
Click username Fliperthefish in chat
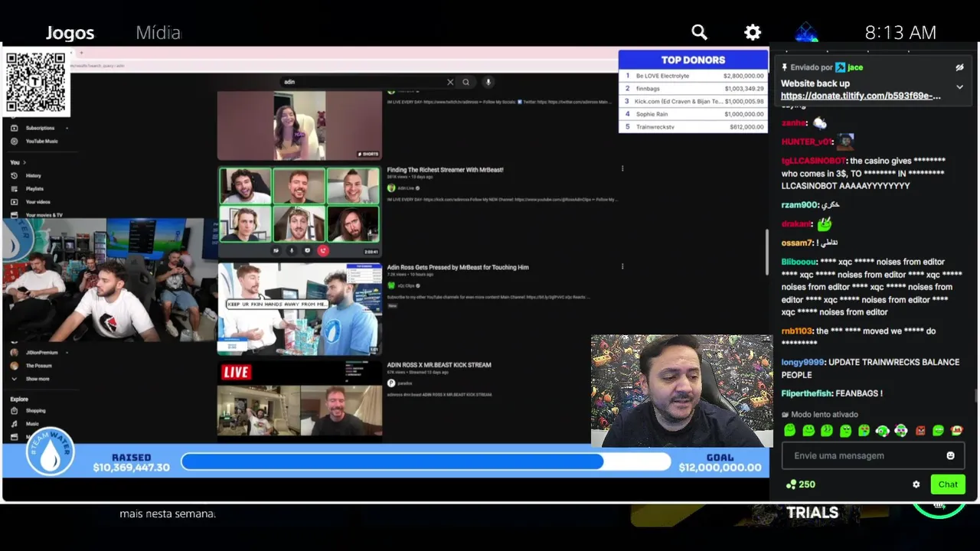coord(806,393)
